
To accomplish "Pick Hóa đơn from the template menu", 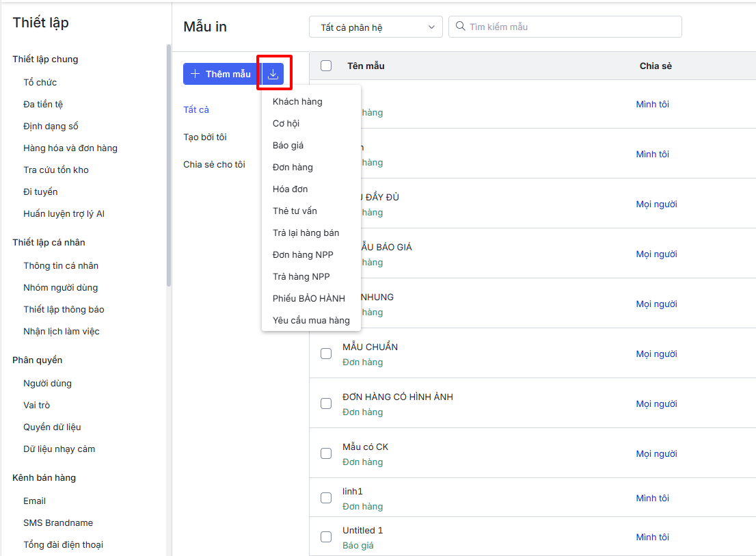I will pyautogui.click(x=290, y=189).
